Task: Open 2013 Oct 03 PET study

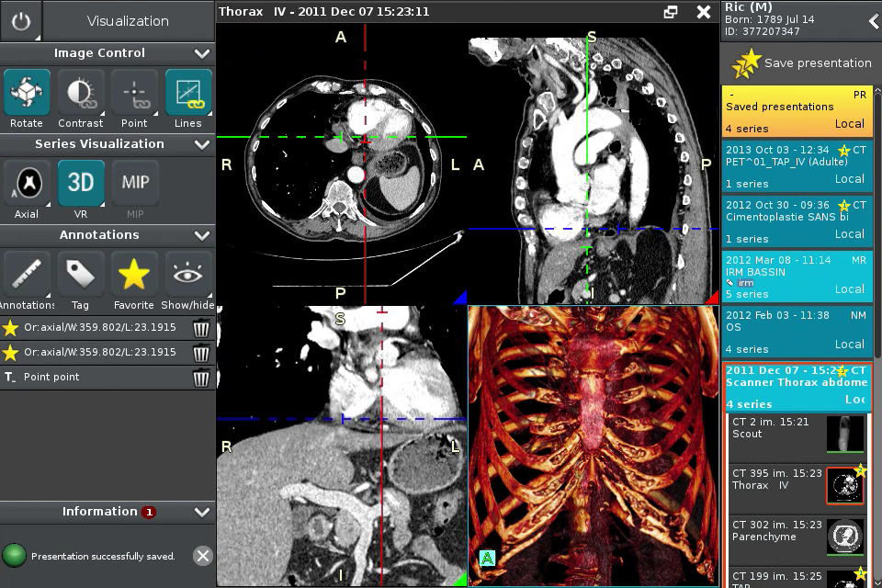Action: (797, 166)
